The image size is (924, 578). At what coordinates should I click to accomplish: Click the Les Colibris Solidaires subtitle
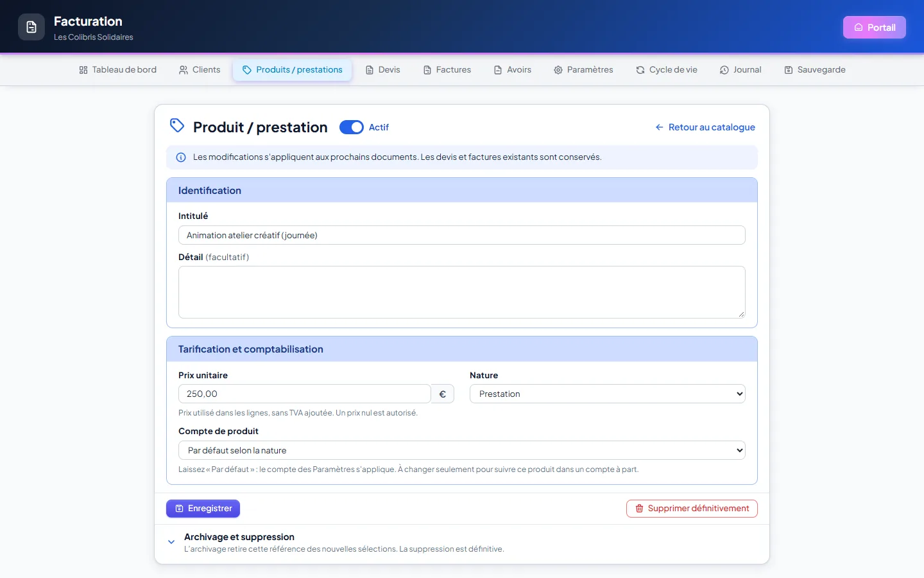(x=94, y=37)
